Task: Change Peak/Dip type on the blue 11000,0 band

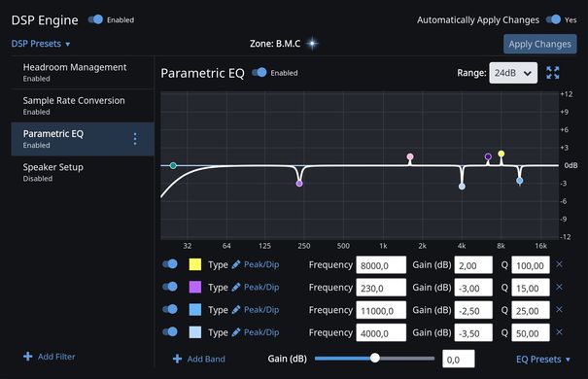Action: pos(261,310)
